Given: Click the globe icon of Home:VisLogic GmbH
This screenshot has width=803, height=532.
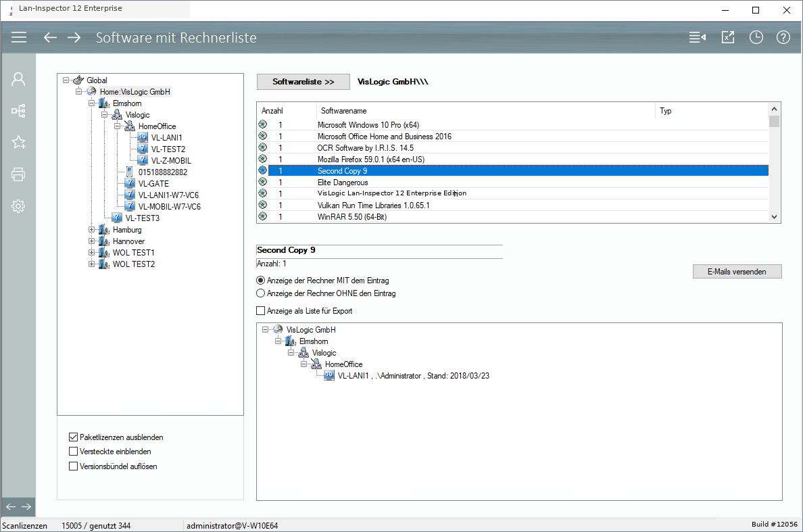Looking at the screenshot, I should (x=91, y=91).
